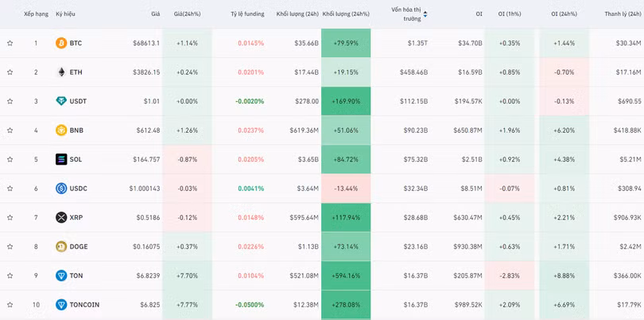Sort by Tỷ lệ funding column header
Screen dimensions: 644x320
tap(247, 14)
